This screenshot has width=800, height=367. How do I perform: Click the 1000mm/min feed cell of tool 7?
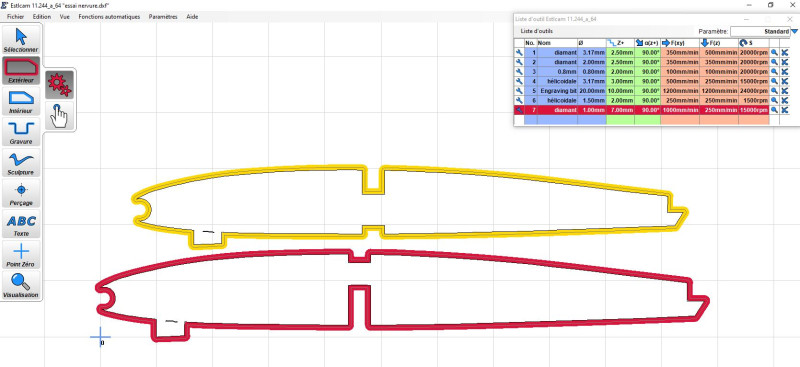click(x=680, y=110)
